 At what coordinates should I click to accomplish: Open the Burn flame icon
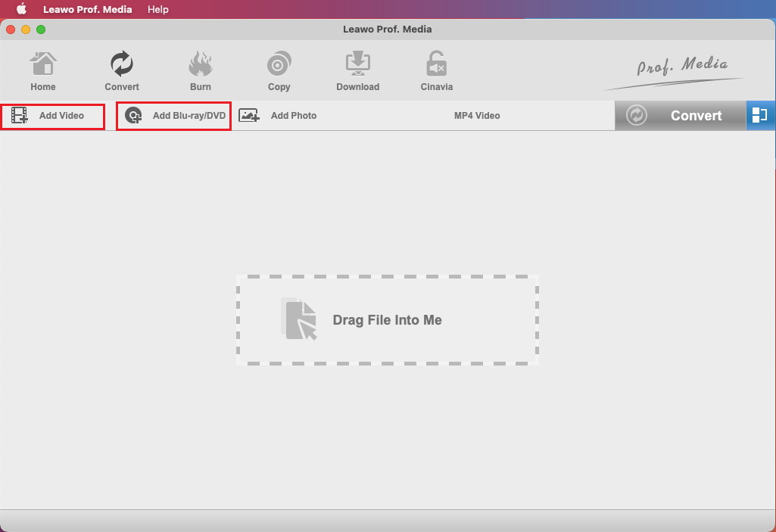(201, 64)
